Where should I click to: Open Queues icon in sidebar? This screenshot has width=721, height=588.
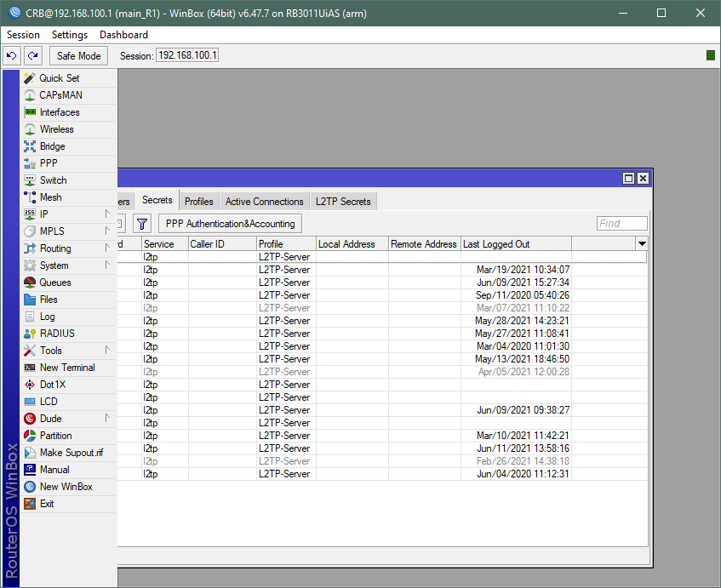point(30,283)
